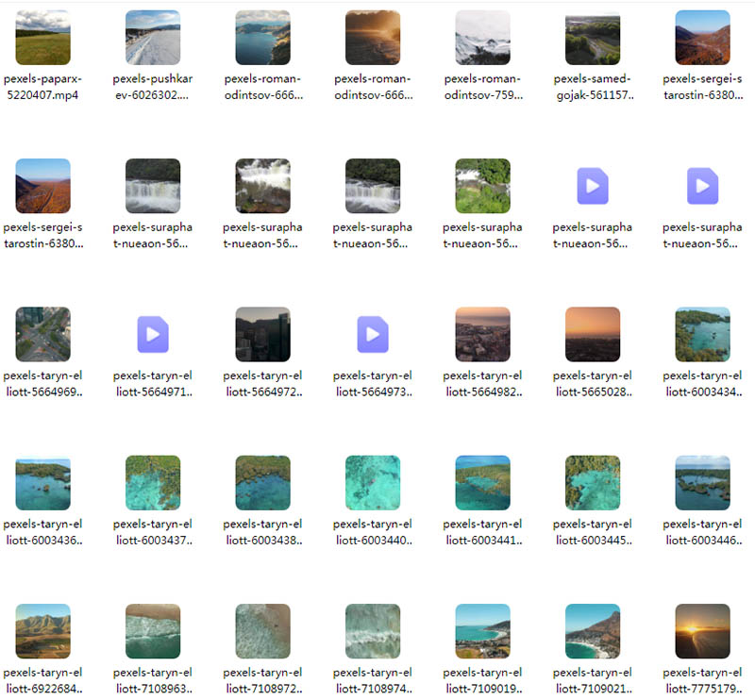The image size is (755, 700).
Task: Open the generic video icon for pexels-taryn-elliott-5664971
Action: [x=153, y=334]
